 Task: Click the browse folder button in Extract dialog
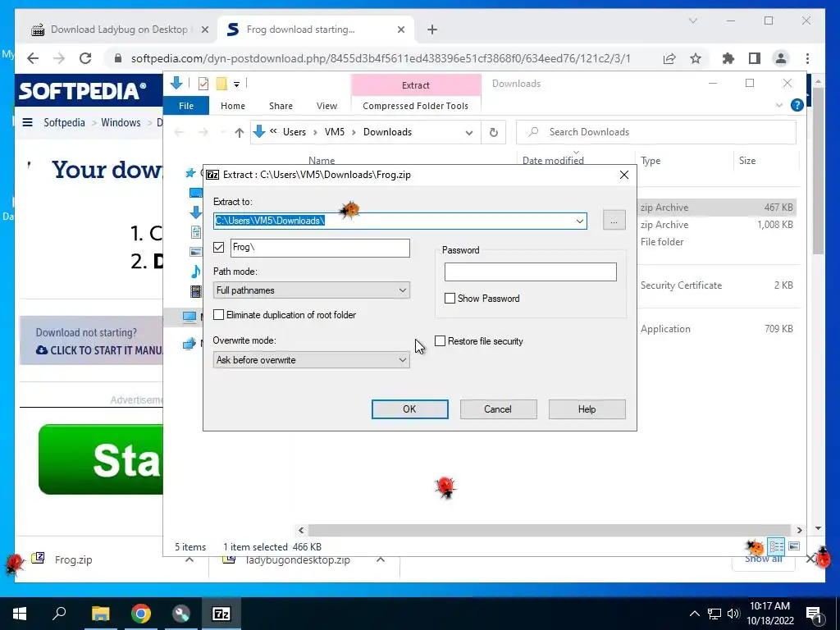coord(614,220)
